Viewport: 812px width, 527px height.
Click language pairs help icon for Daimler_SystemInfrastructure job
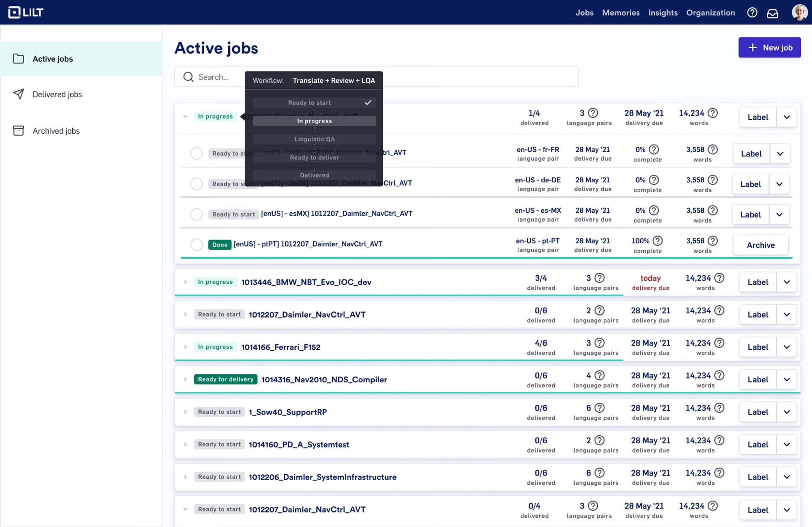[x=599, y=473]
